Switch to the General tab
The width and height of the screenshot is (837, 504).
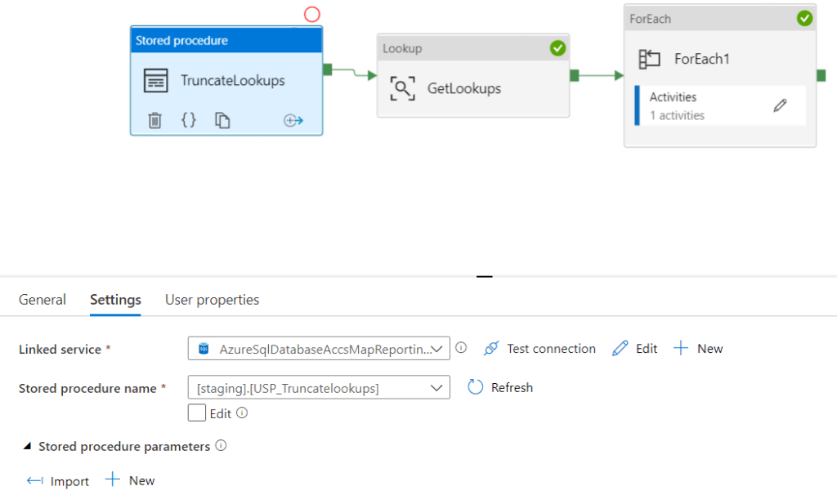[42, 300]
